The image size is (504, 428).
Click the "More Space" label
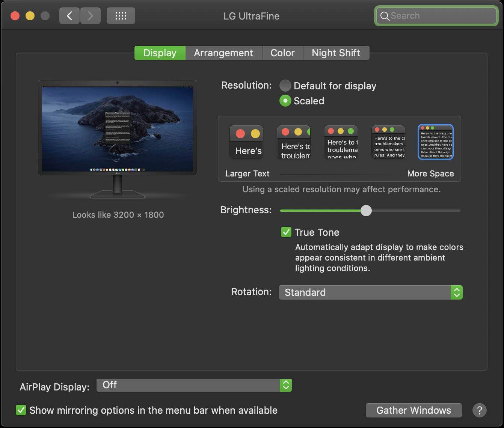431,173
